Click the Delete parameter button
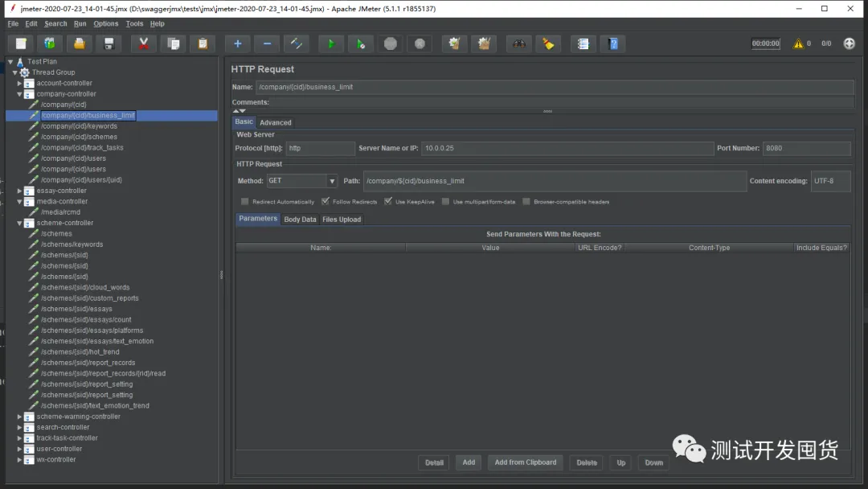 [x=587, y=462]
